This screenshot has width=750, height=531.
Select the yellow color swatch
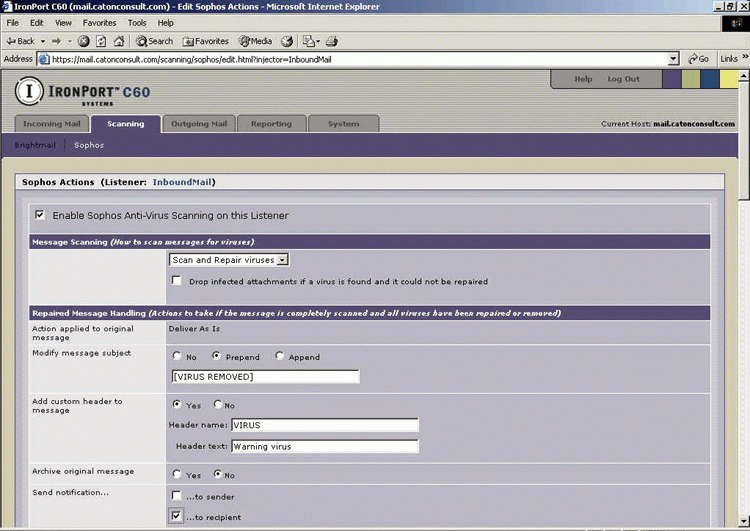[729, 79]
